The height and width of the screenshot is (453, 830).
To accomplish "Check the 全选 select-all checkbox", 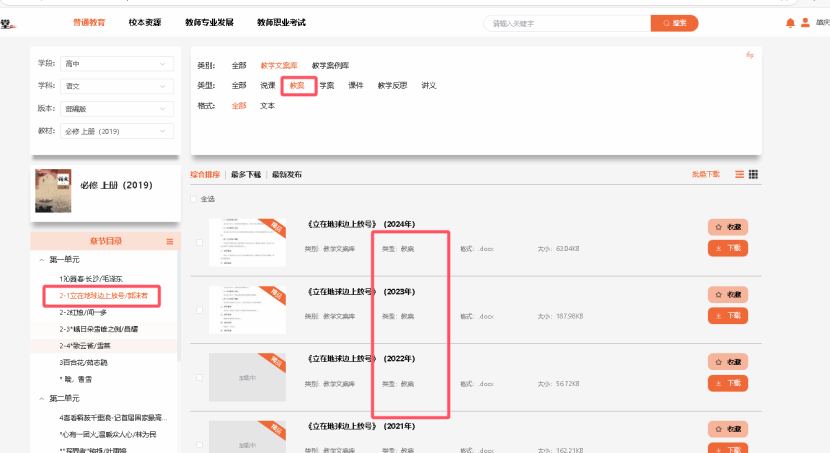I will pos(195,199).
